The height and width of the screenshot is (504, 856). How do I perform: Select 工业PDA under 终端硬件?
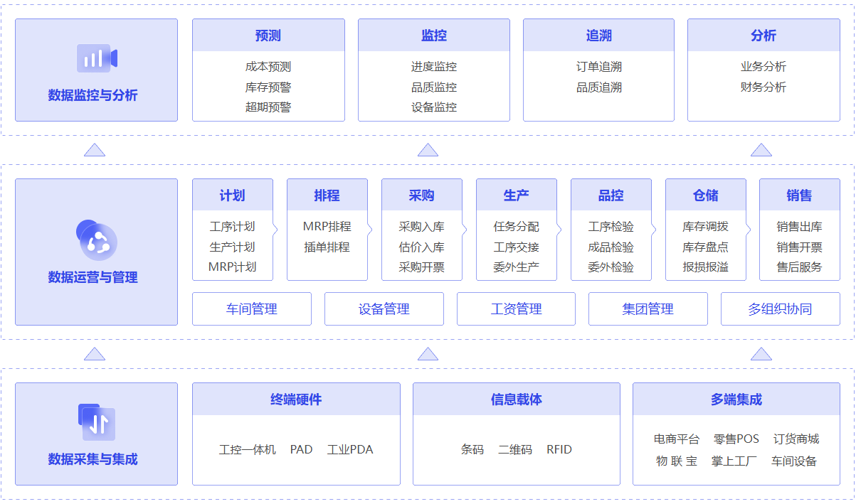click(x=350, y=450)
